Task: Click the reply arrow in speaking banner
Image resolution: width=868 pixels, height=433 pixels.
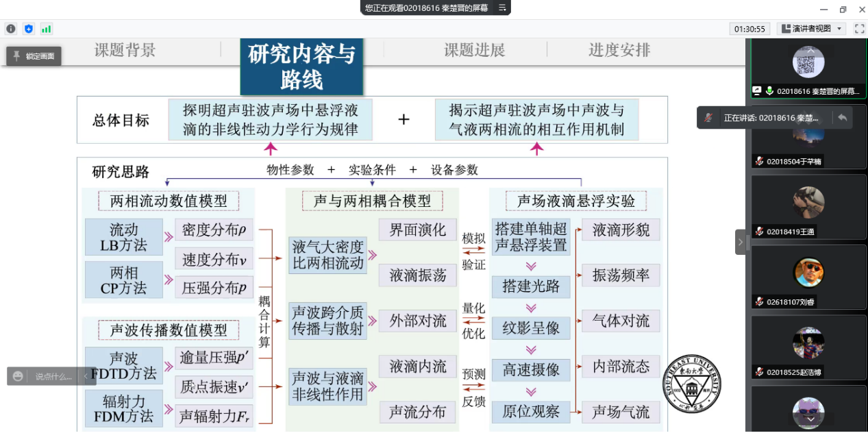Action: pos(842,117)
